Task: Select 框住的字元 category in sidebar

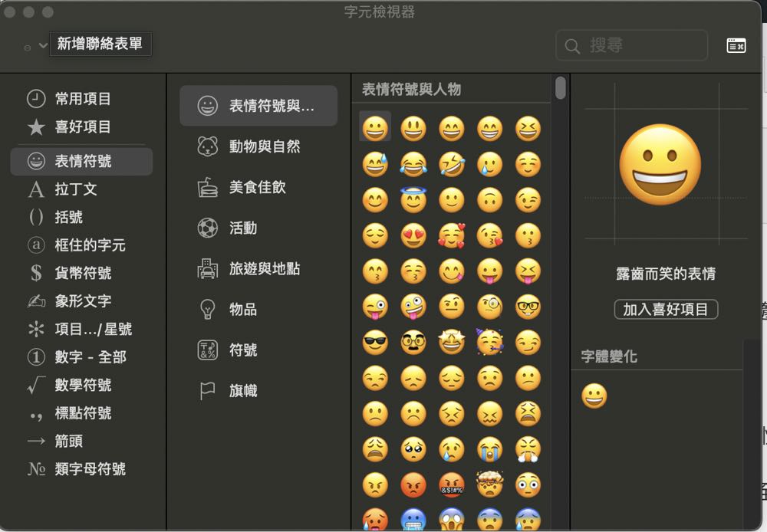Action: pos(81,245)
